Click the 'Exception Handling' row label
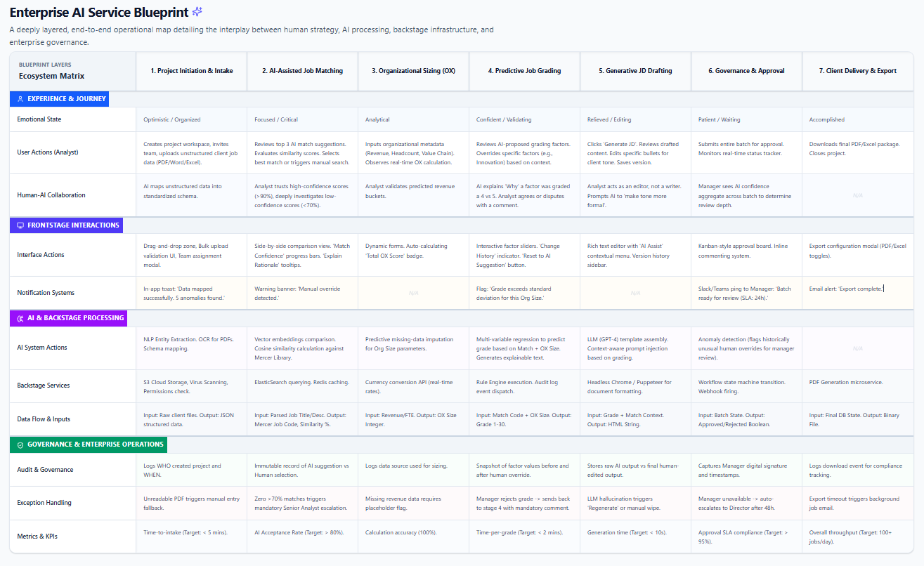The height and width of the screenshot is (566, 924). pyautogui.click(x=44, y=503)
